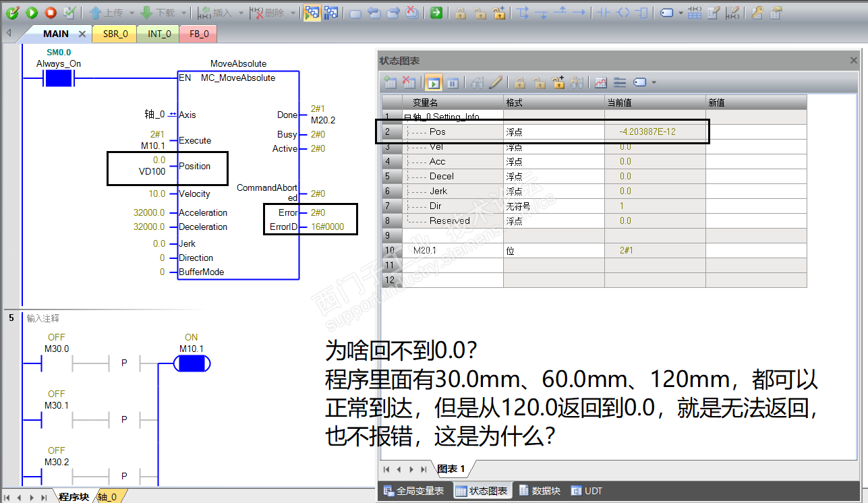Switch to the SBR_0 tab
The image size is (868, 503).
coord(115,34)
